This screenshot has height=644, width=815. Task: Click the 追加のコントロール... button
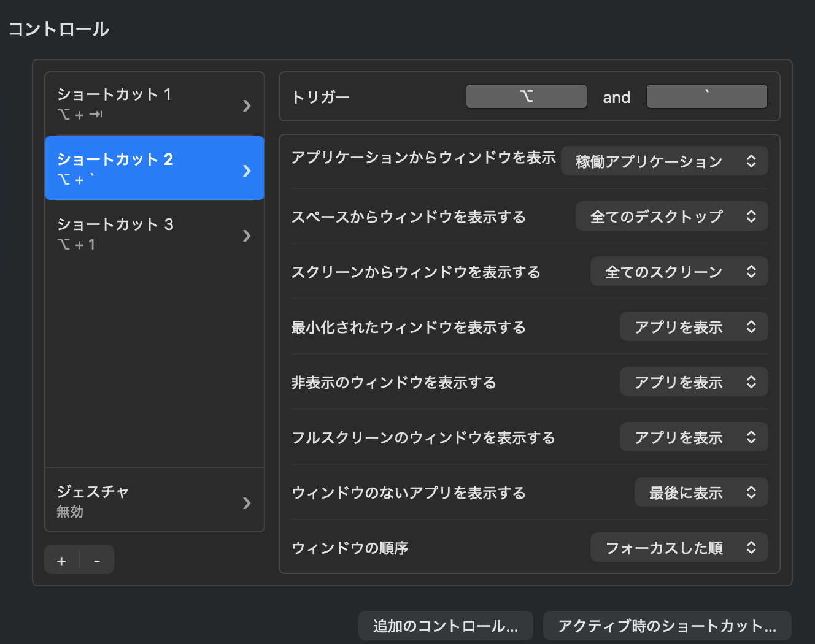tap(446, 626)
